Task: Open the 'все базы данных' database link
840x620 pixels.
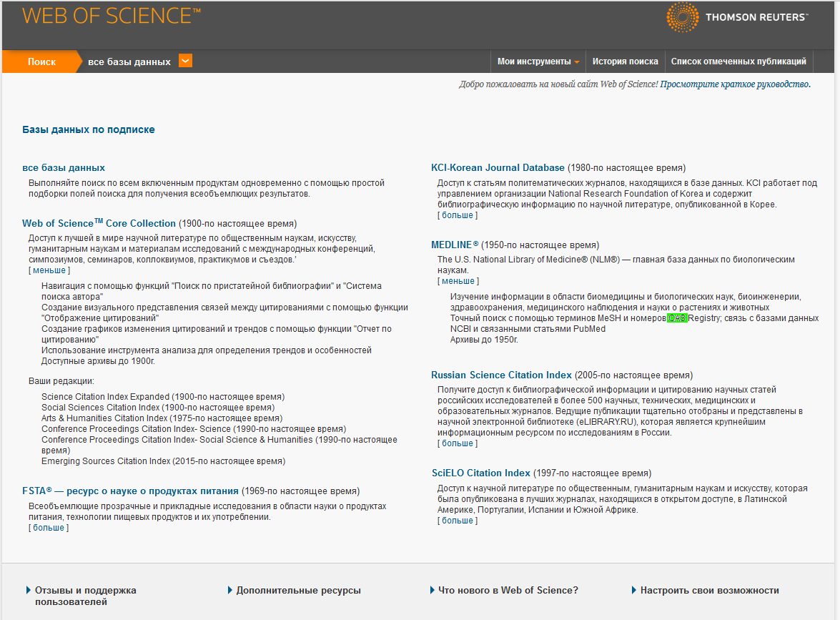Action: coord(63,168)
